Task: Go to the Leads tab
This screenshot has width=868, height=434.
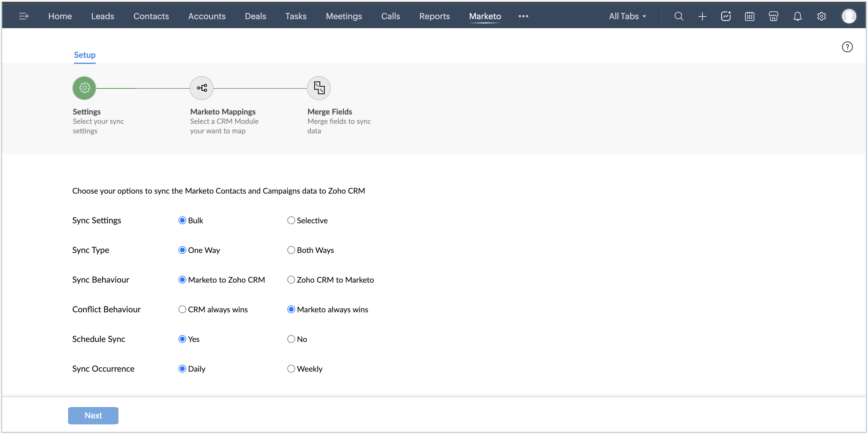Action: click(x=103, y=16)
